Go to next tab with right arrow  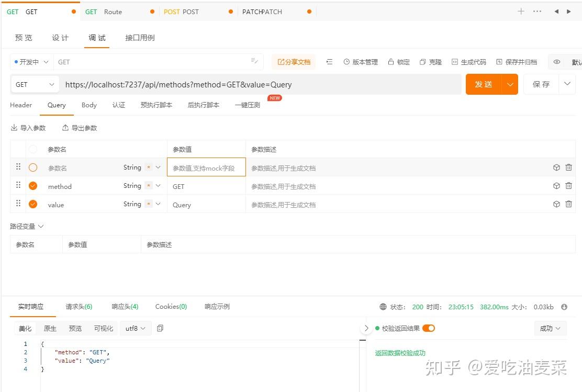pos(568,12)
